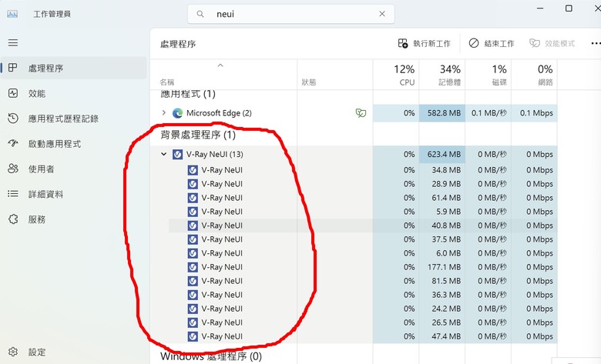Minimize the Task Manager window
Viewport: 601px width, 364px height.
point(540,8)
